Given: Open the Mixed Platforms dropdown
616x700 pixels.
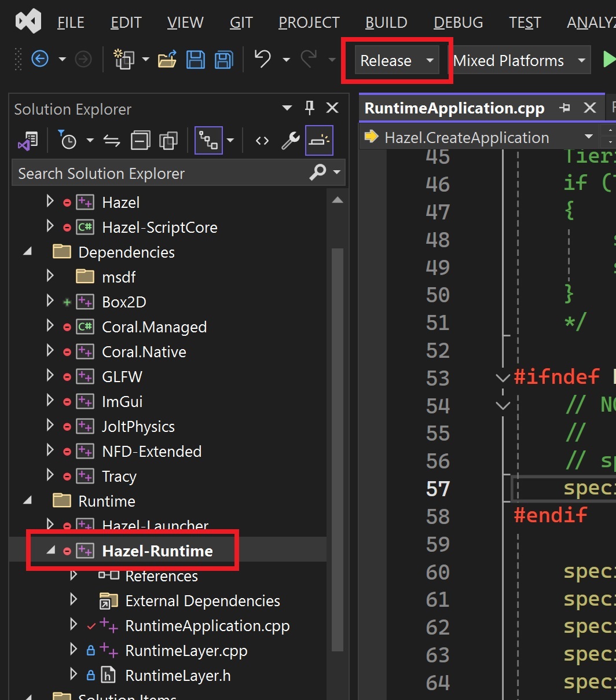Looking at the screenshot, I should coord(518,60).
